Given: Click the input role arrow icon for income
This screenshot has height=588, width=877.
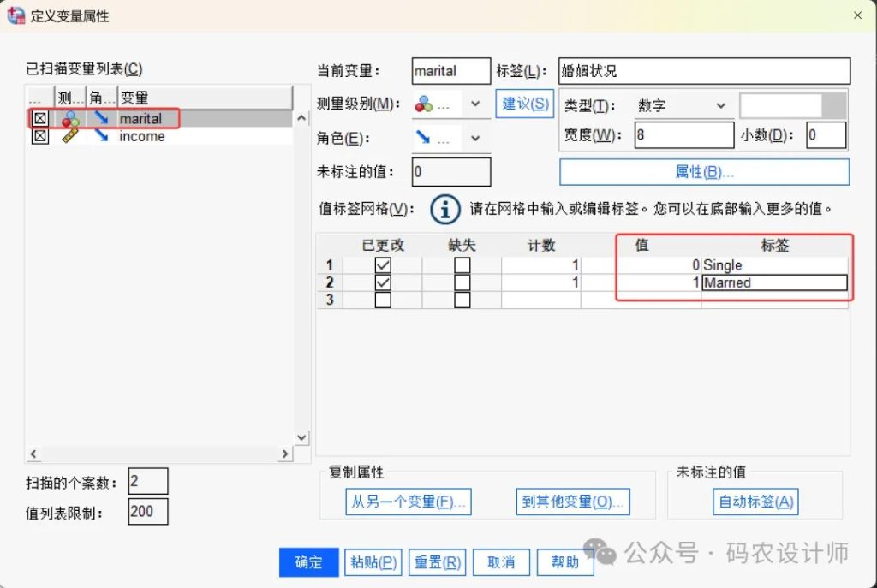Looking at the screenshot, I should [x=101, y=136].
